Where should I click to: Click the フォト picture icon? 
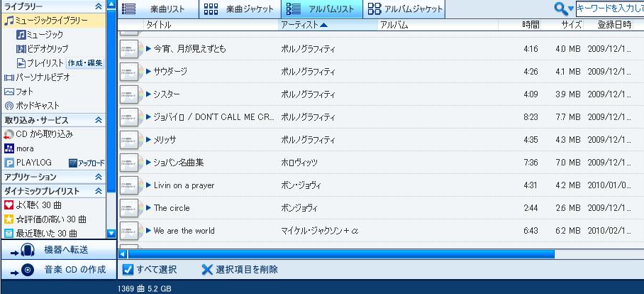click(9, 92)
